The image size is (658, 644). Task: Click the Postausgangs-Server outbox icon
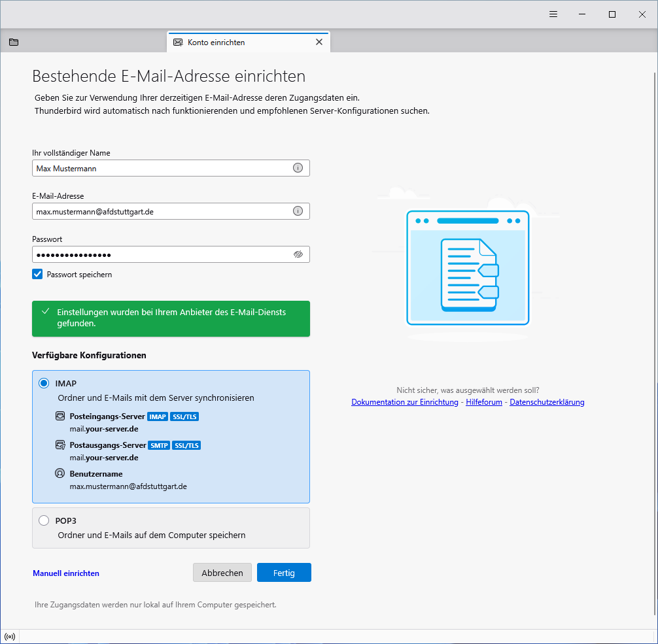click(x=60, y=445)
